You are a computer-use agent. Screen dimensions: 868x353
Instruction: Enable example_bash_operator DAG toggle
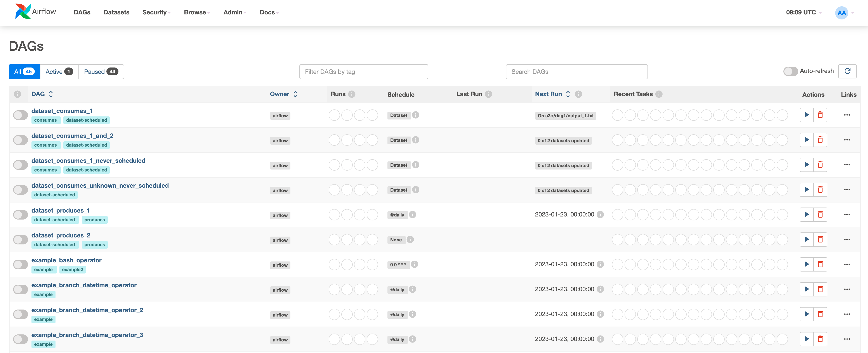[20, 265]
